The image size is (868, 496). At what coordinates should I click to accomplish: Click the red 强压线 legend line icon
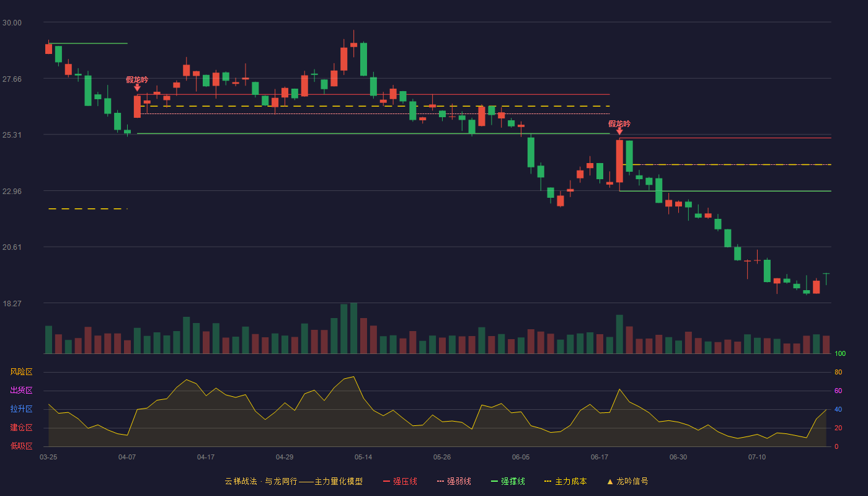coord(386,481)
